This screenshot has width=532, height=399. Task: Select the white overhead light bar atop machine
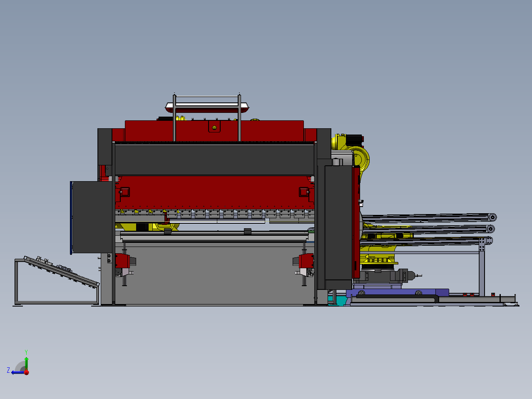coord(207,107)
